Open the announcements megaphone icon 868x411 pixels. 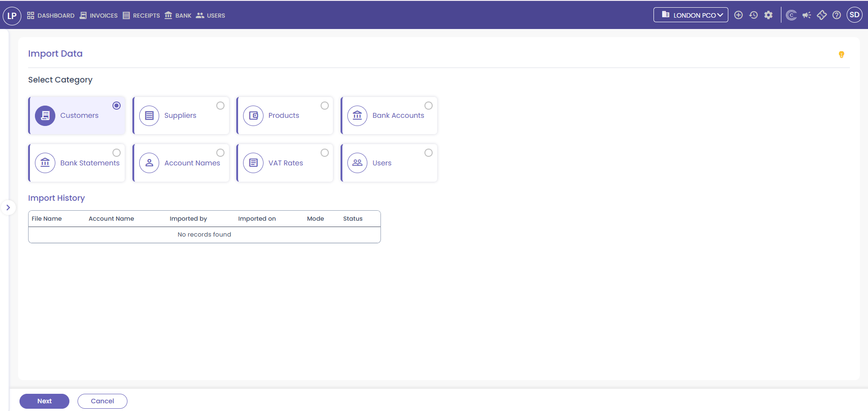click(806, 15)
